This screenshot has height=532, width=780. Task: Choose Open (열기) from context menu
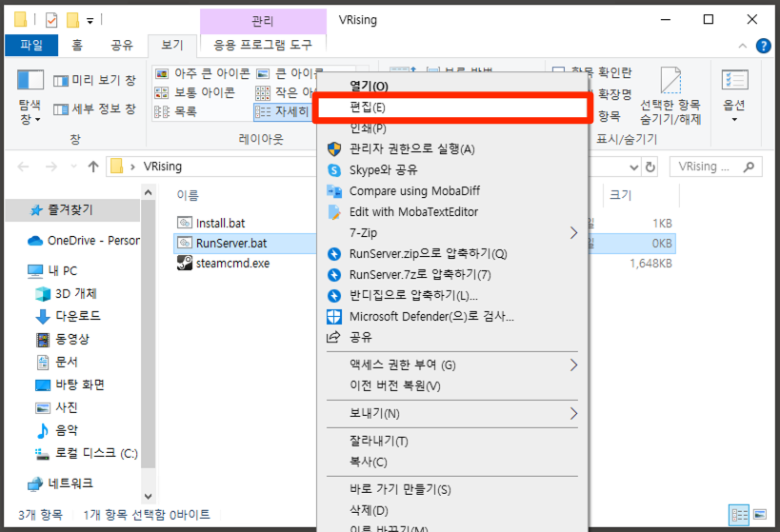point(369,86)
